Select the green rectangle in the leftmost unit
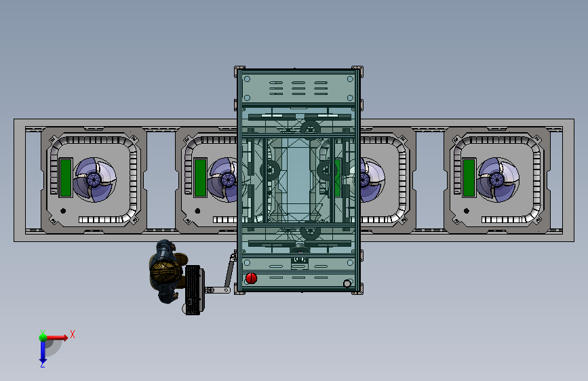Screen dimensions: 588x381 tap(66, 178)
